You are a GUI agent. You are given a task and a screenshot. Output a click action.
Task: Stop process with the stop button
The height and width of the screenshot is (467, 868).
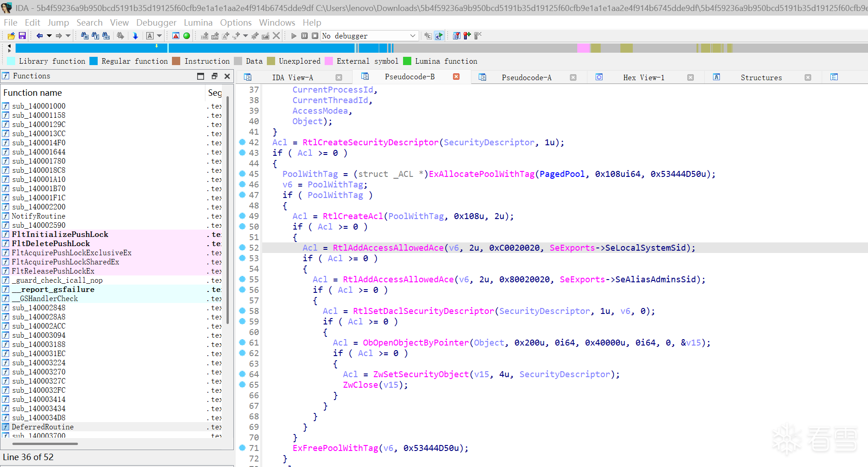click(x=315, y=36)
